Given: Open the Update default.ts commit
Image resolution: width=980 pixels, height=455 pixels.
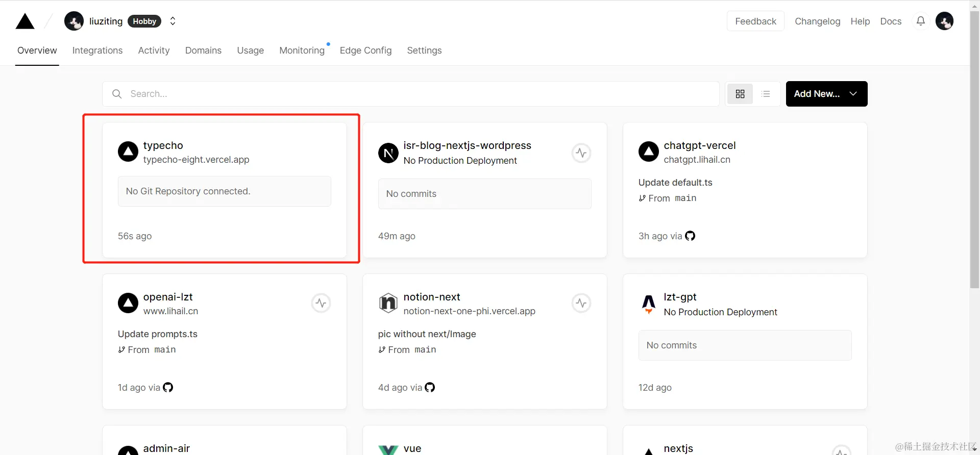Looking at the screenshot, I should coord(675,183).
